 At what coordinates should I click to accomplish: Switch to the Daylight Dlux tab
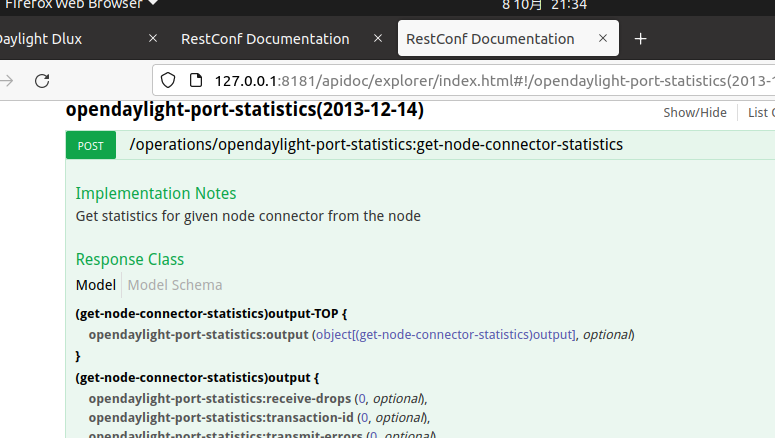pos(60,39)
